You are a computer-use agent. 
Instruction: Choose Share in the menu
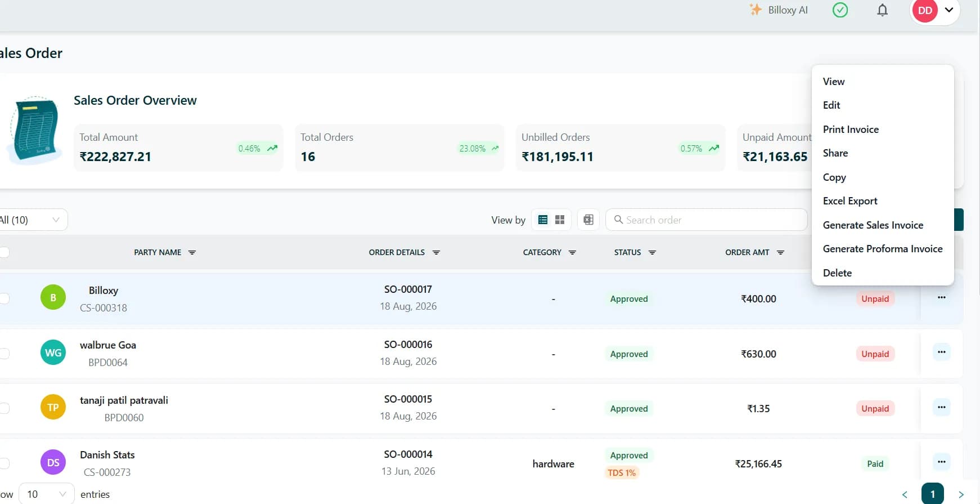(x=883, y=153)
